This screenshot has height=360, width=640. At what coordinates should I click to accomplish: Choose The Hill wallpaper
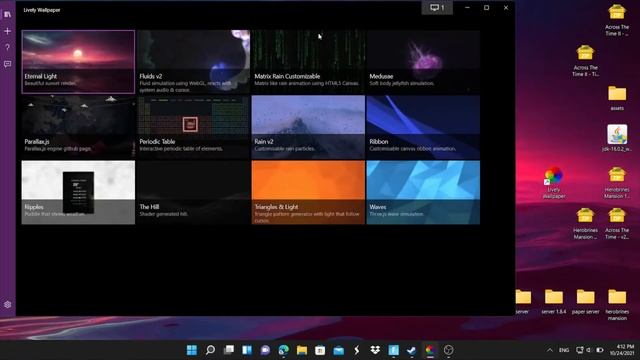point(193,192)
